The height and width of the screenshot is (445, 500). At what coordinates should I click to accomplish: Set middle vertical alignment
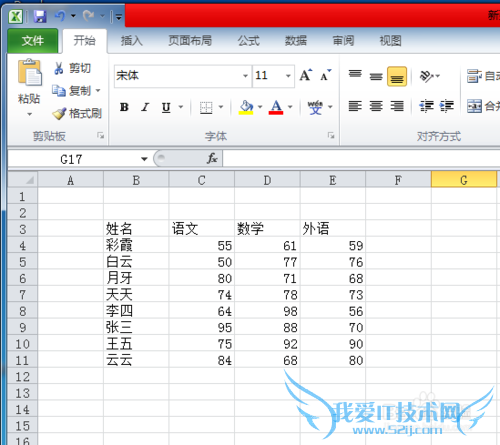(376, 76)
